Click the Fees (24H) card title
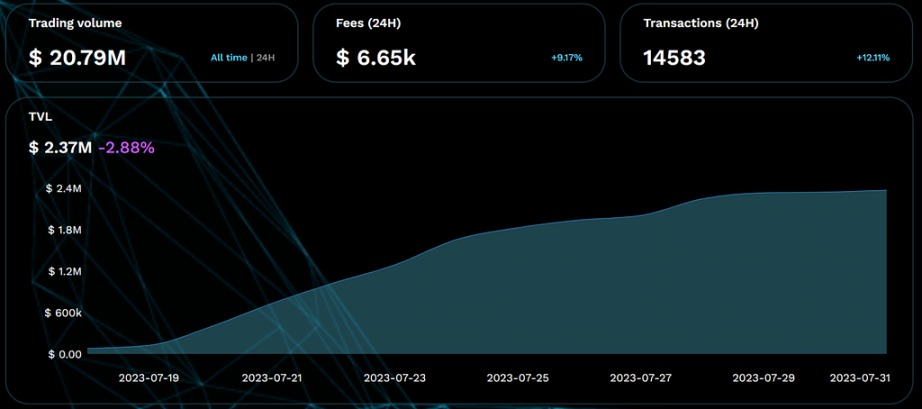 [x=369, y=24]
